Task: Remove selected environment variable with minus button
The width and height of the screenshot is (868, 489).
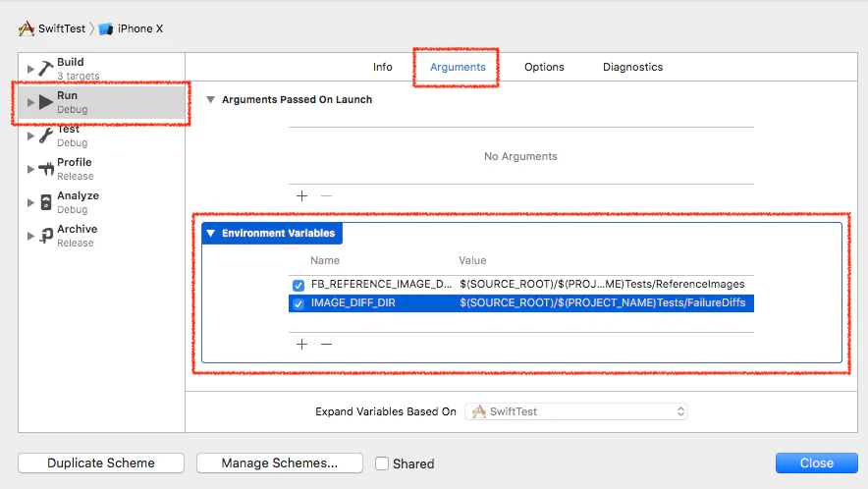Action: tap(327, 344)
